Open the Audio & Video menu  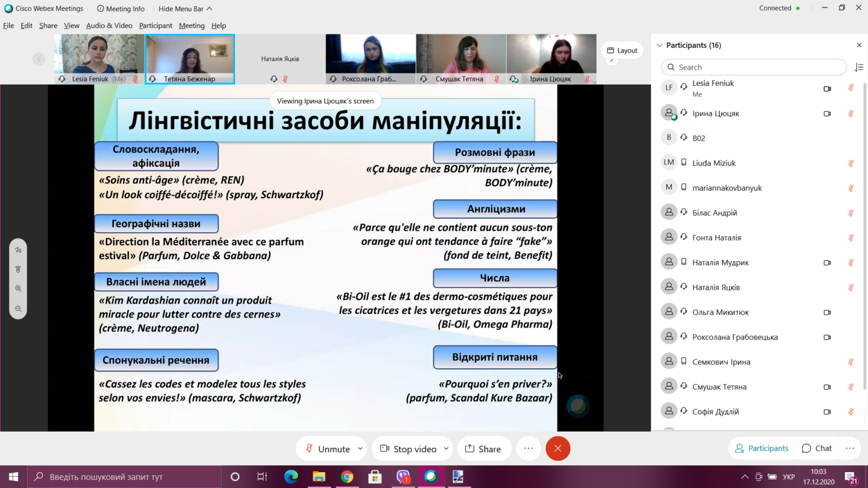(109, 25)
